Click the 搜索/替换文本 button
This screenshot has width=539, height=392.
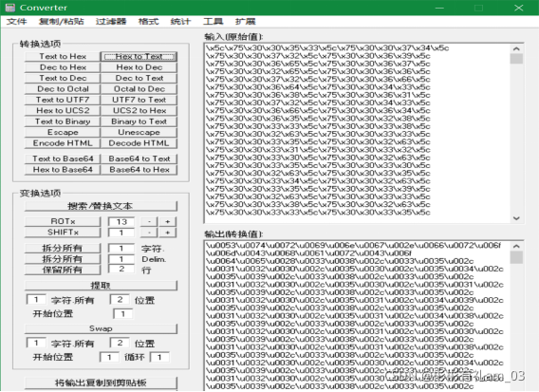tap(101, 206)
